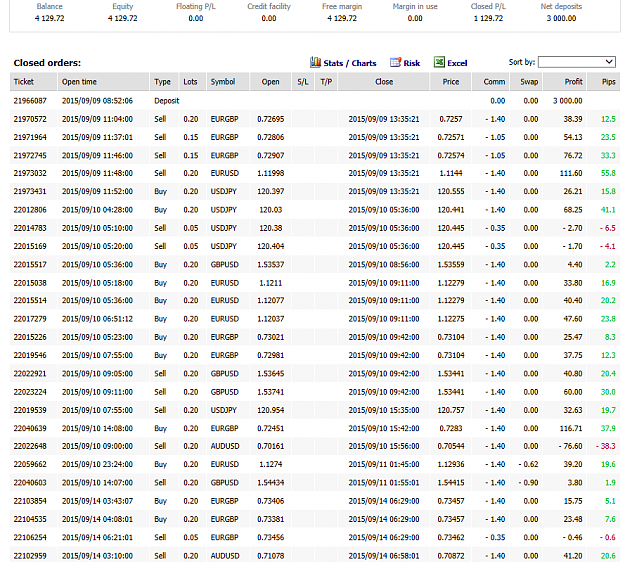Click the S/L column header
625x562 pixels.
point(303,82)
